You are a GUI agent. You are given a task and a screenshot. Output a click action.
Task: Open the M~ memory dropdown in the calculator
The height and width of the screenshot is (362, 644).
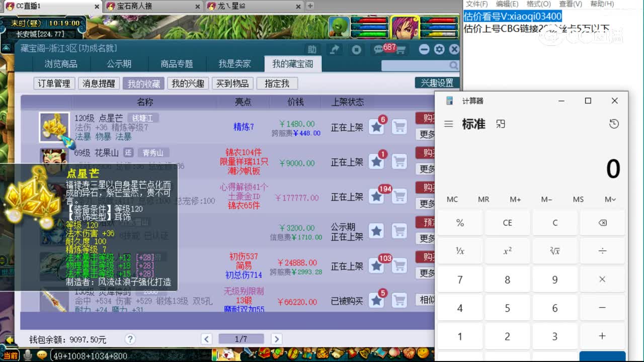(609, 199)
